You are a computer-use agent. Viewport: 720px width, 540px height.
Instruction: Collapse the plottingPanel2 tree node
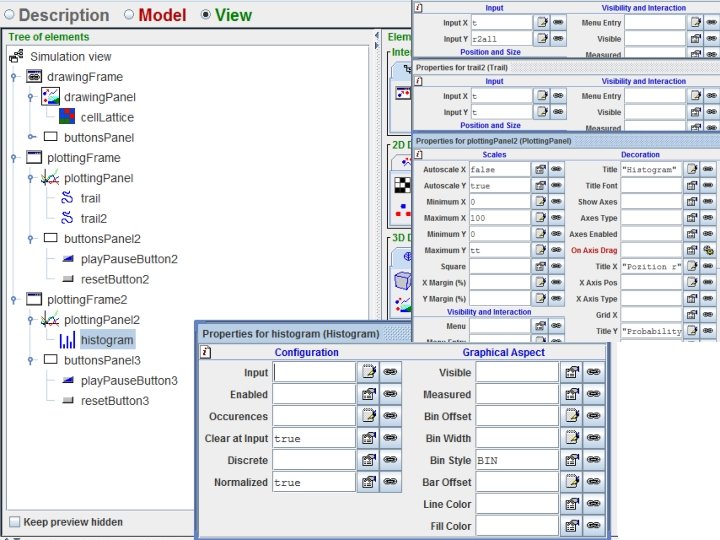click(31, 320)
